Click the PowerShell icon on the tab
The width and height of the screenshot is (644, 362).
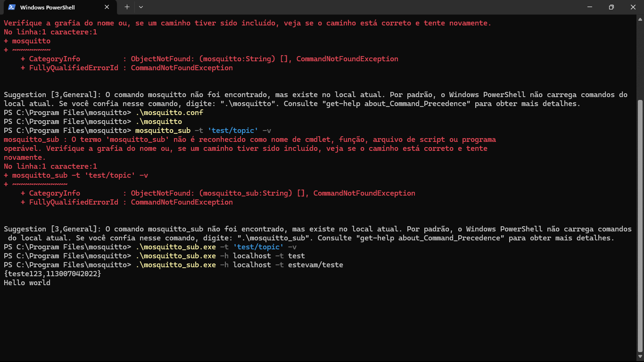12,7
